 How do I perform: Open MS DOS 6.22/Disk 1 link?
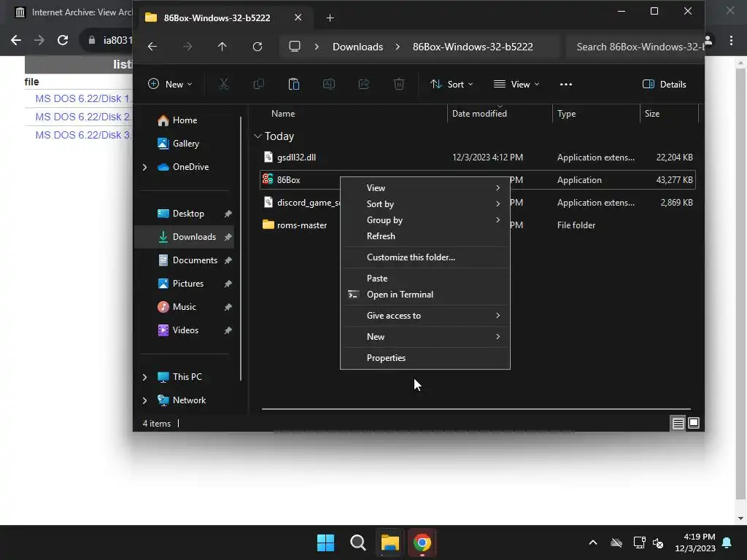(x=83, y=98)
